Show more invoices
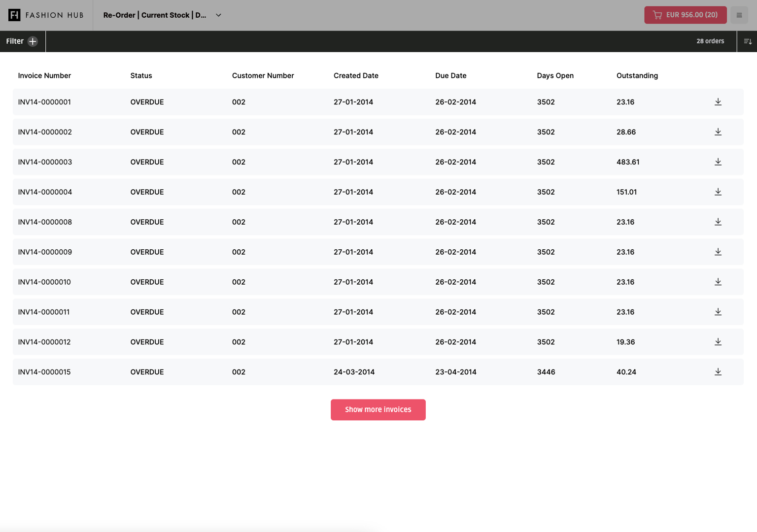The width and height of the screenshot is (757, 532). (x=378, y=410)
